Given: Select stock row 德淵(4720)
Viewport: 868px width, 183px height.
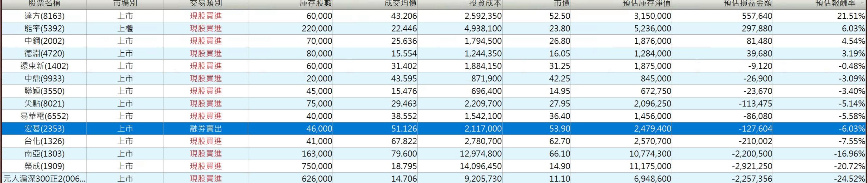Looking at the screenshot, I should click(x=434, y=53).
